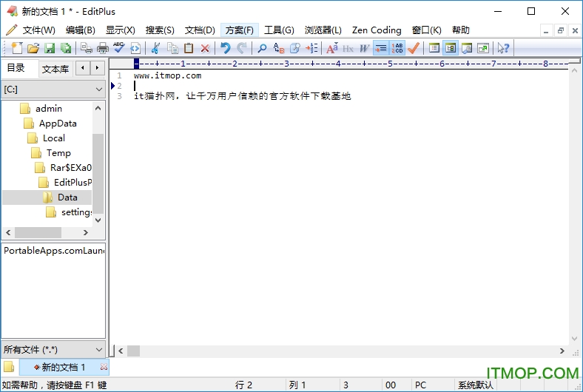Open Find with magnifier icon
This screenshot has width=583, height=392.
262,48
